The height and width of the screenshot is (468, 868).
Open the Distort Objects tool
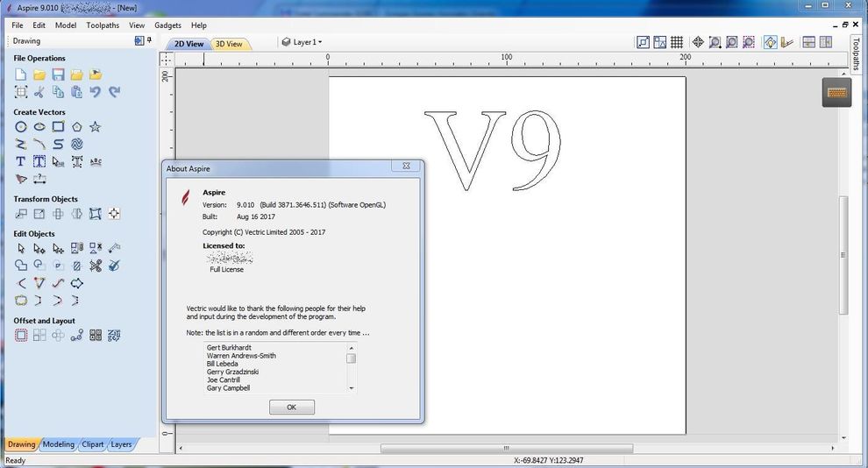point(96,214)
